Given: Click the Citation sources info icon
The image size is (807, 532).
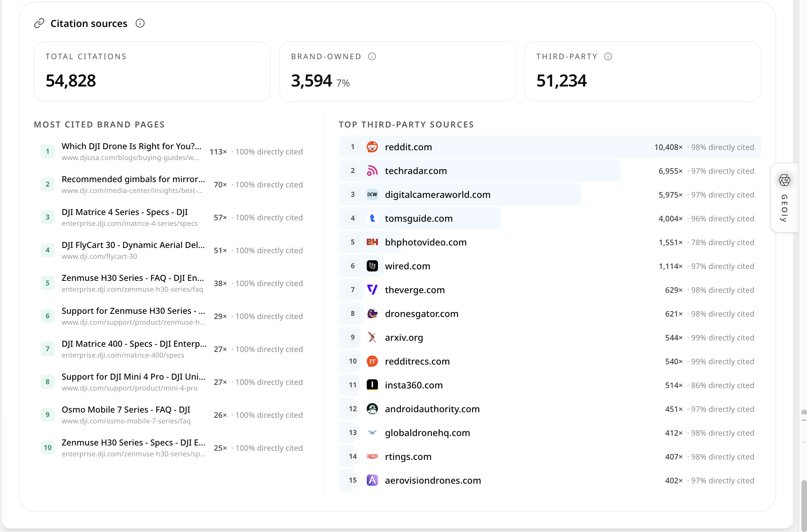Looking at the screenshot, I should [140, 23].
